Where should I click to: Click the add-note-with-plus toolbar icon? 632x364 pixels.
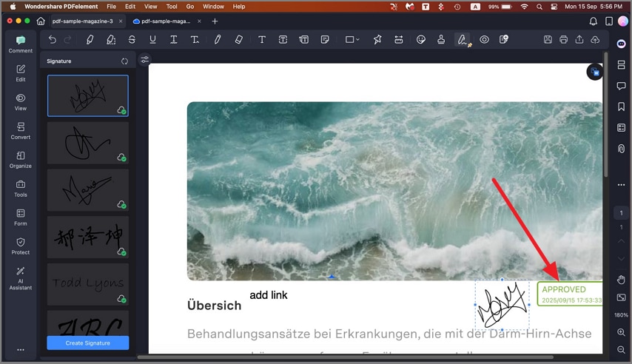[x=504, y=39]
